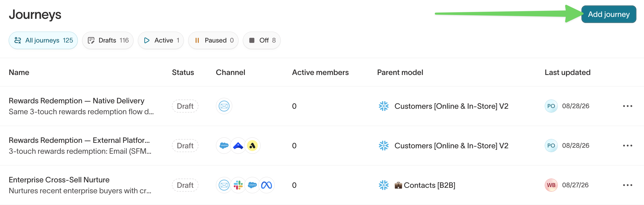The height and width of the screenshot is (205, 644).
Task: Click Snowflake icon in Native Delivery row
Action: 384,106
